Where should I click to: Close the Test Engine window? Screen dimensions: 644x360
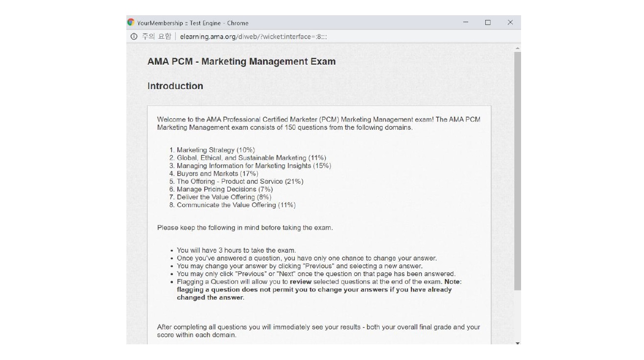point(510,23)
